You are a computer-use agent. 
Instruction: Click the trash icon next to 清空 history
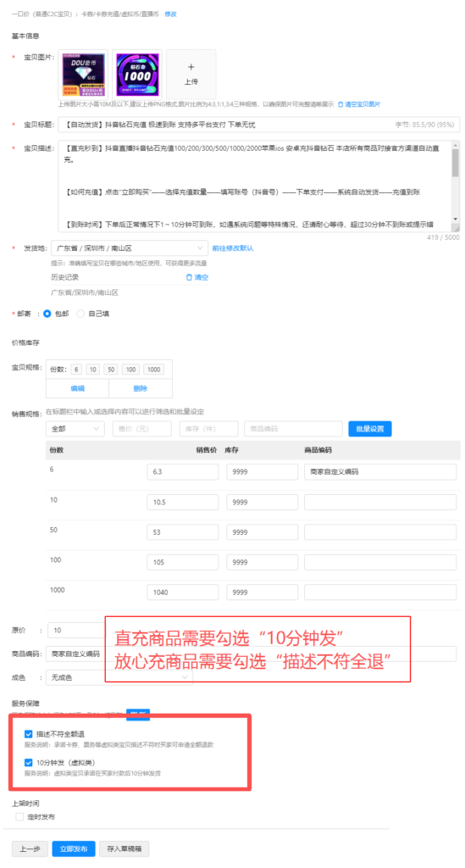click(189, 277)
